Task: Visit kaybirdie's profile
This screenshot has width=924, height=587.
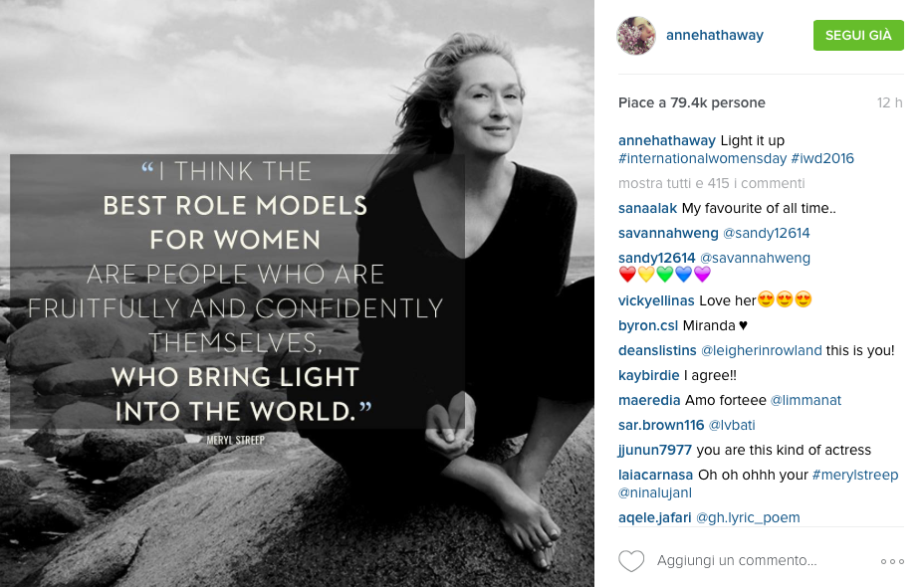Action: coord(648,375)
